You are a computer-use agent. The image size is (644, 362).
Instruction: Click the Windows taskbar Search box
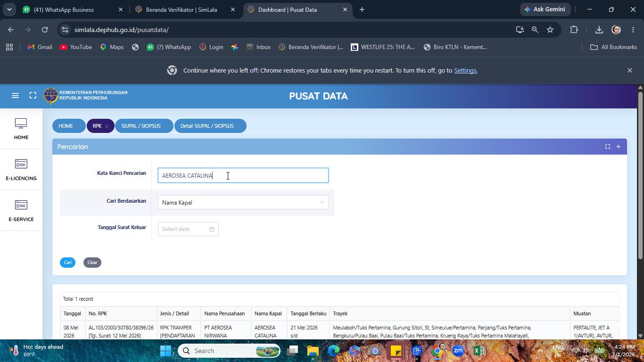coord(229,351)
